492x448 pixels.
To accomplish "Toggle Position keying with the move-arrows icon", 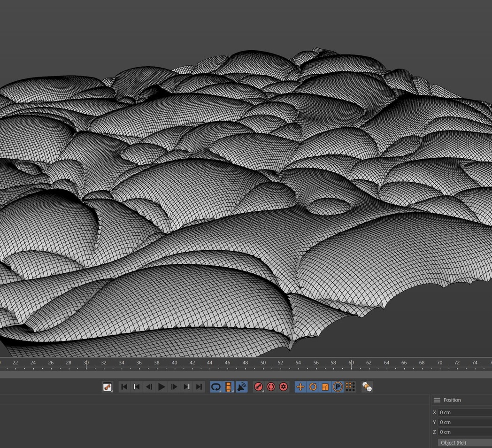I will [x=300, y=387].
